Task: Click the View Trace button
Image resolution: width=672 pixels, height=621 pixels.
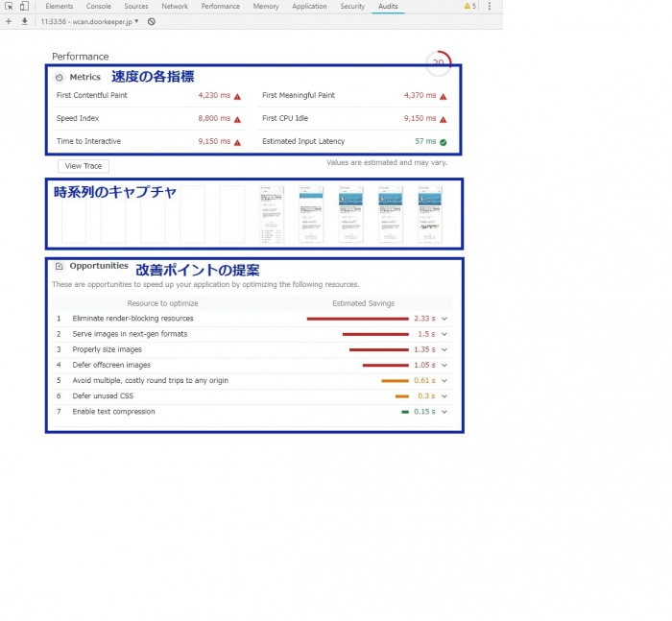Action: coord(84,166)
